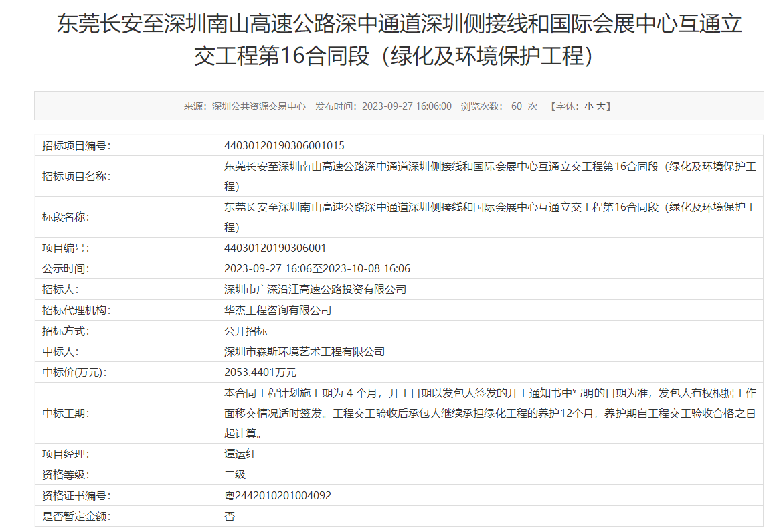Click the page title heading text
The image size is (783, 532).
[399, 40]
